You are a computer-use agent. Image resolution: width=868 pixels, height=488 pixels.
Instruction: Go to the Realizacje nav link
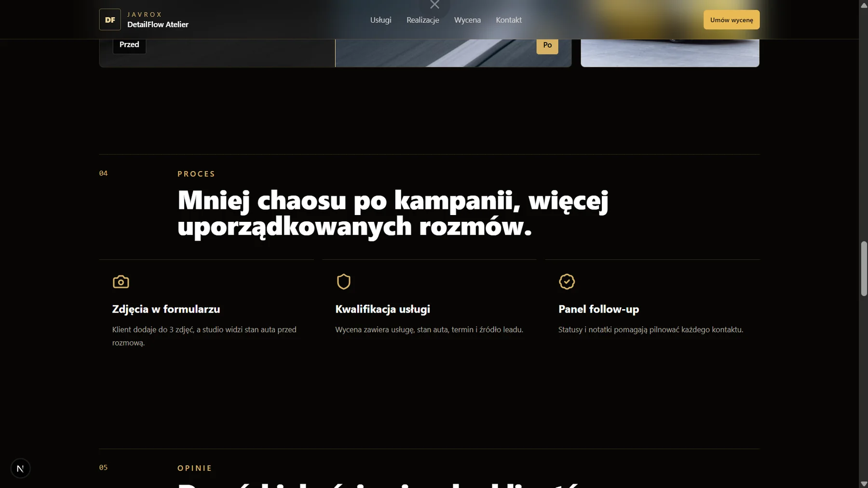click(x=422, y=20)
